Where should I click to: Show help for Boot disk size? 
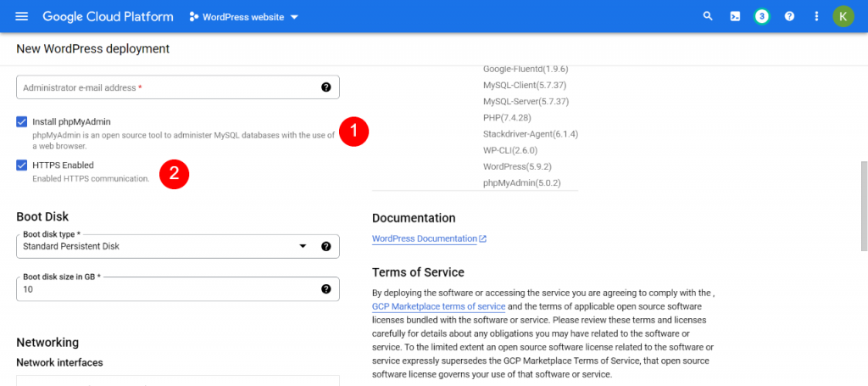pyautogui.click(x=326, y=288)
